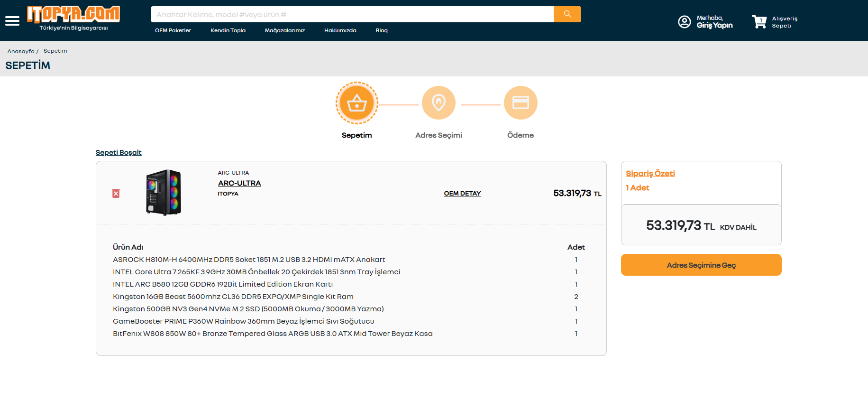Click the Adres Seçimi location step icon
The height and width of the screenshot is (410, 868).
point(439,103)
